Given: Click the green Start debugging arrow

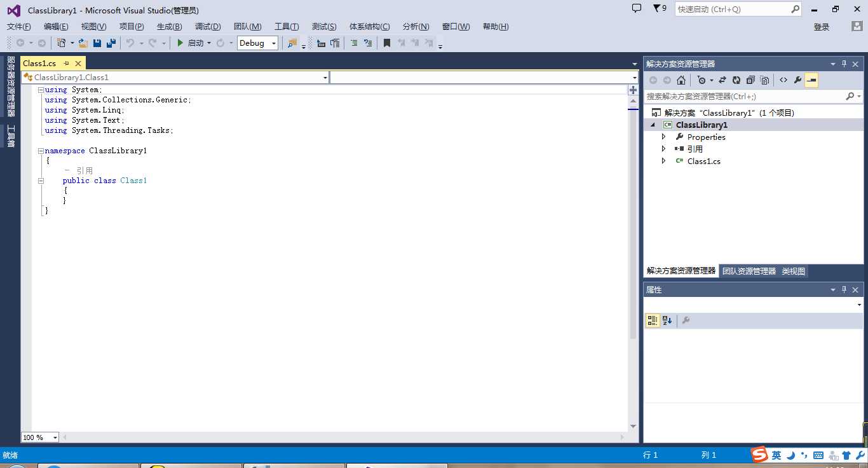Looking at the screenshot, I should [180, 43].
